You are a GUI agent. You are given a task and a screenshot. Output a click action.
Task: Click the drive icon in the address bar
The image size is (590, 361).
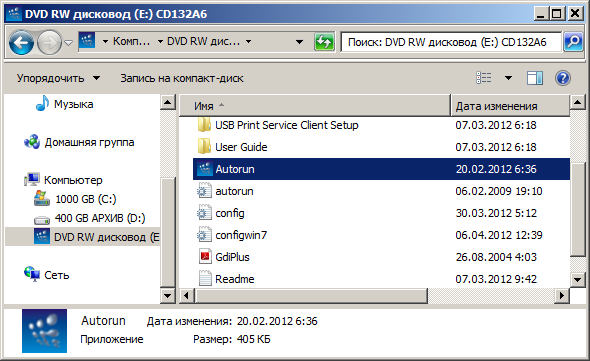pyautogui.click(x=87, y=41)
